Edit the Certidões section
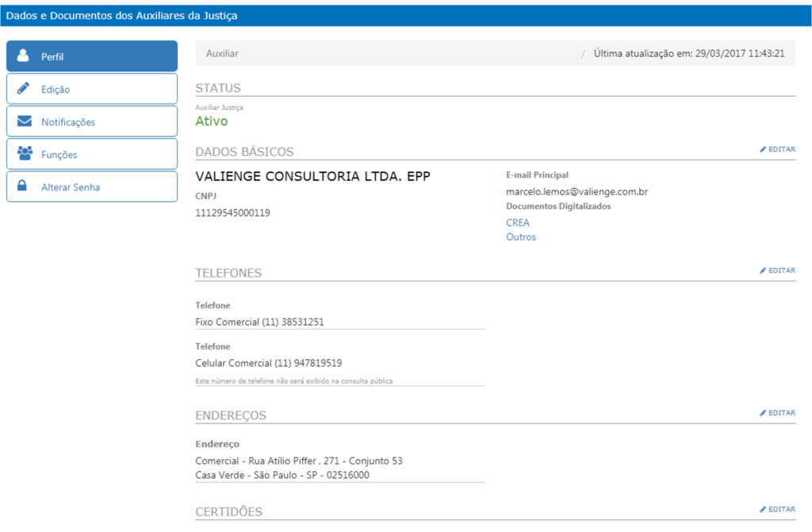 777,509
